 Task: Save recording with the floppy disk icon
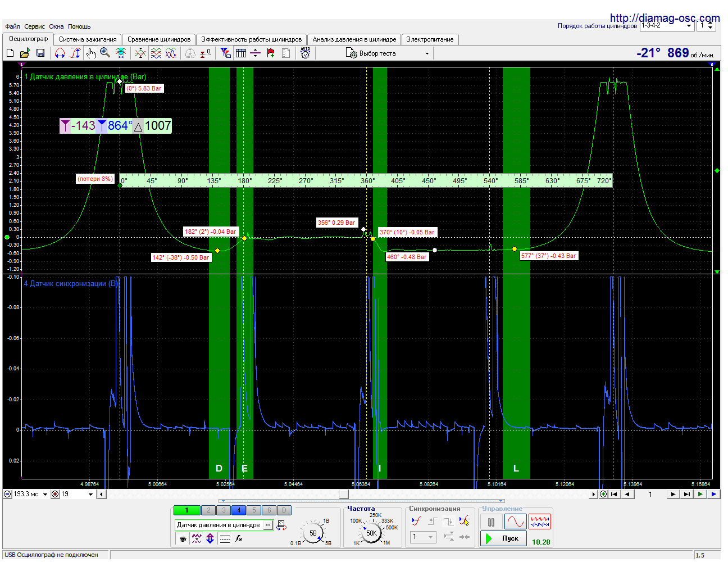tap(40, 53)
